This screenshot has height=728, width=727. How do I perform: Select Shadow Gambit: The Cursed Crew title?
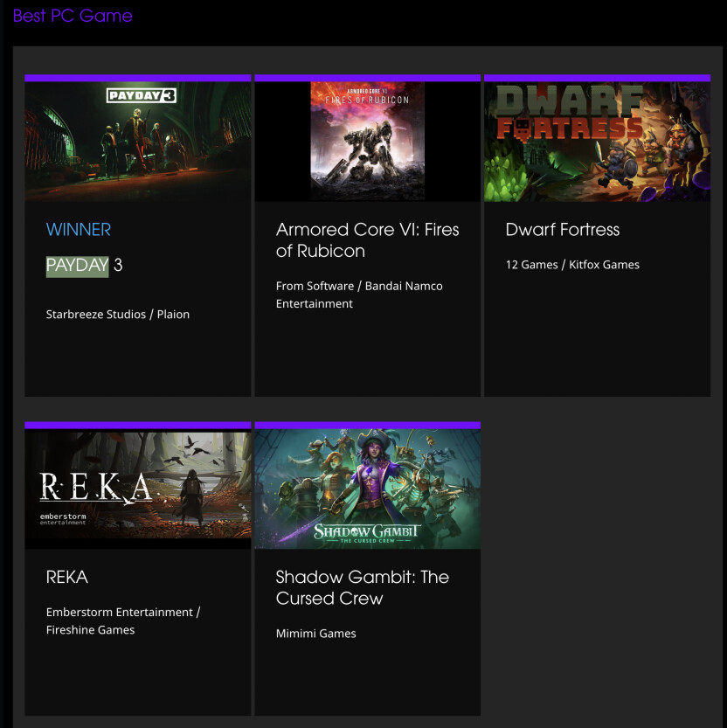[x=362, y=587]
